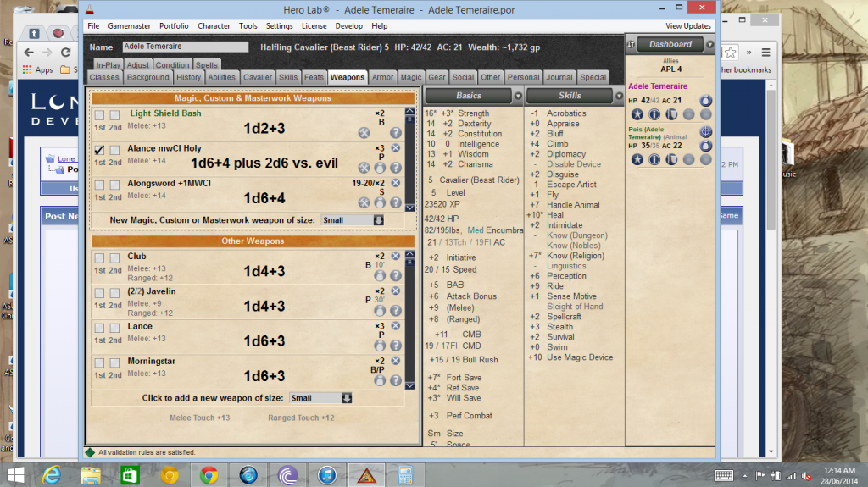Select Pois animal companion in the Dashboard
868x487 pixels.
point(657,133)
